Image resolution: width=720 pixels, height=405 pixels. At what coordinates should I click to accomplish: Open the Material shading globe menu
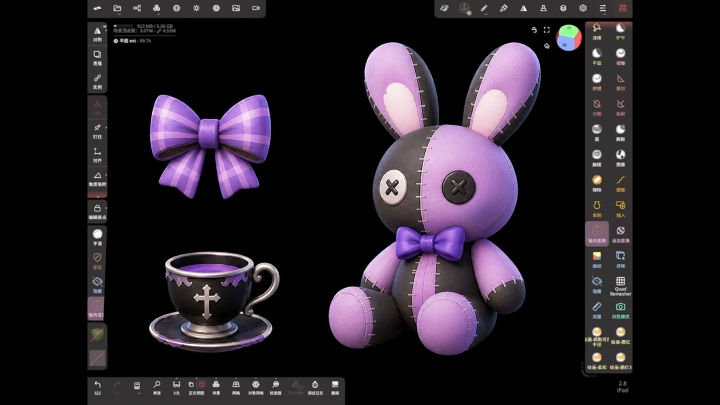tap(176, 8)
